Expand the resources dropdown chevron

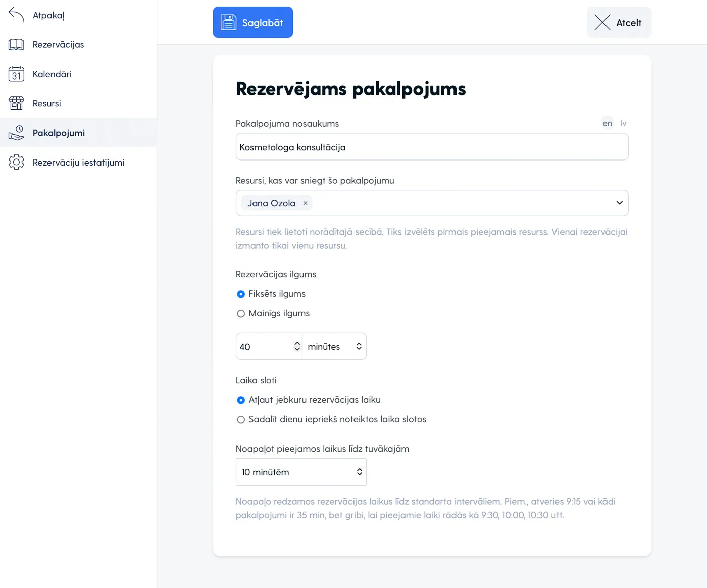click(619, 203)
